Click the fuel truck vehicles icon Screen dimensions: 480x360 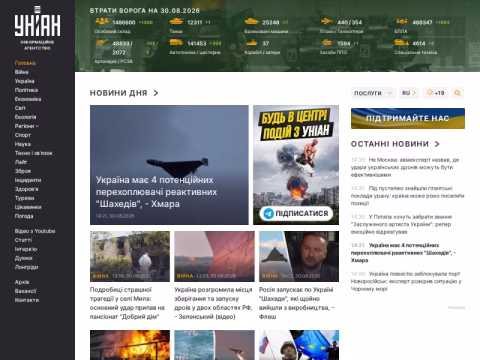[176, 42]
